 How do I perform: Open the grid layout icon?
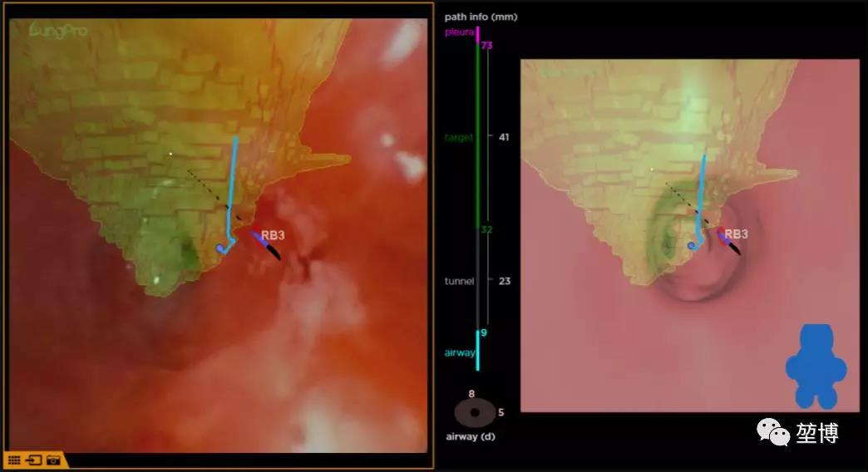[14, 460]
